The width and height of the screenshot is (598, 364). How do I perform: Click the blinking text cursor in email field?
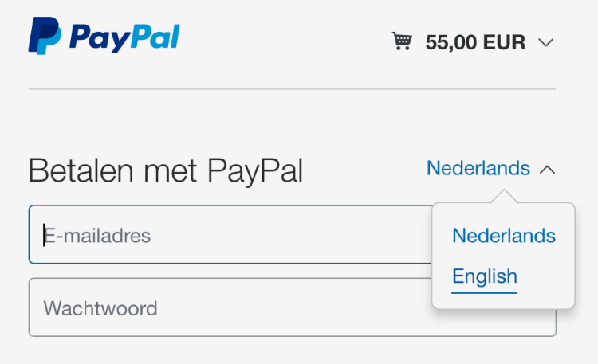[44, 235]
